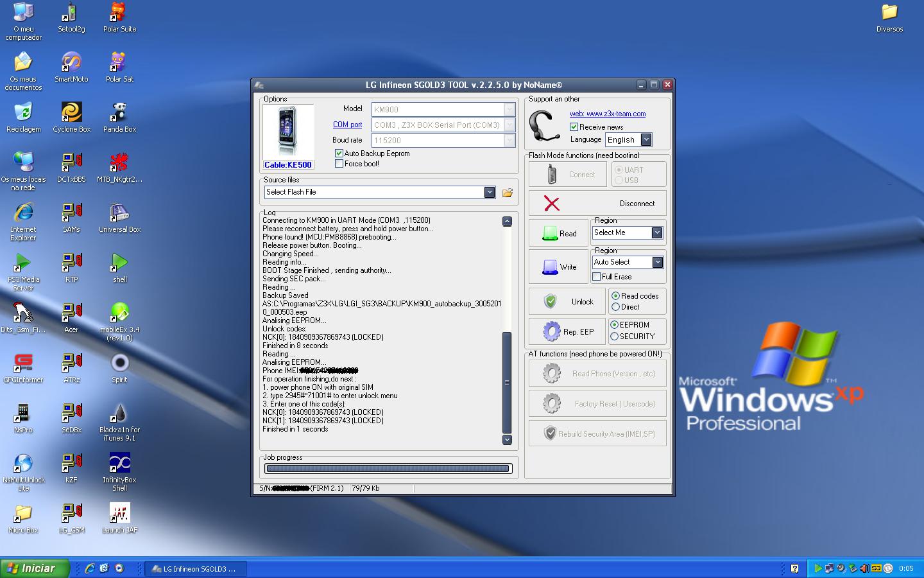This screenshot has height=578, width=924.
Task: Click the Unlock button
Action: pos(567,301)
